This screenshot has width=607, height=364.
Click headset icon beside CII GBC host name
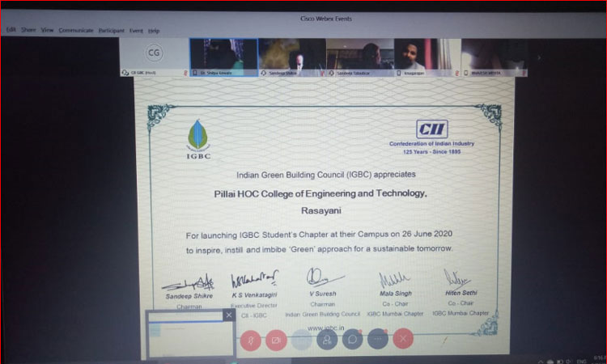pos(125,73)
